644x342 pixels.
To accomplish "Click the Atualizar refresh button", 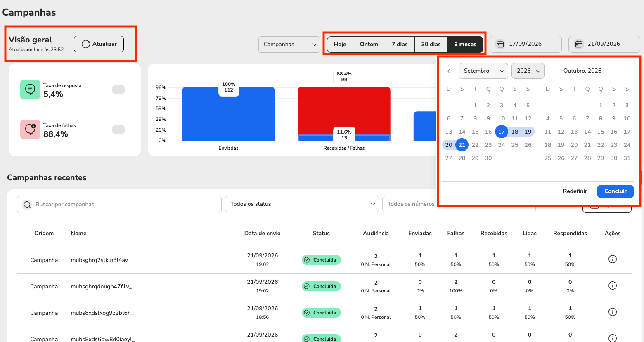I will [x=99, y=44].
